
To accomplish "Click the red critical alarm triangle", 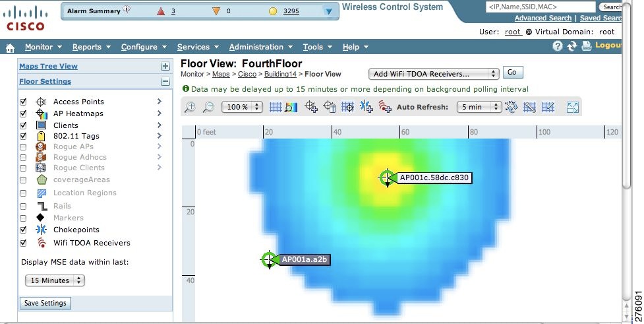I will [161, 11].
